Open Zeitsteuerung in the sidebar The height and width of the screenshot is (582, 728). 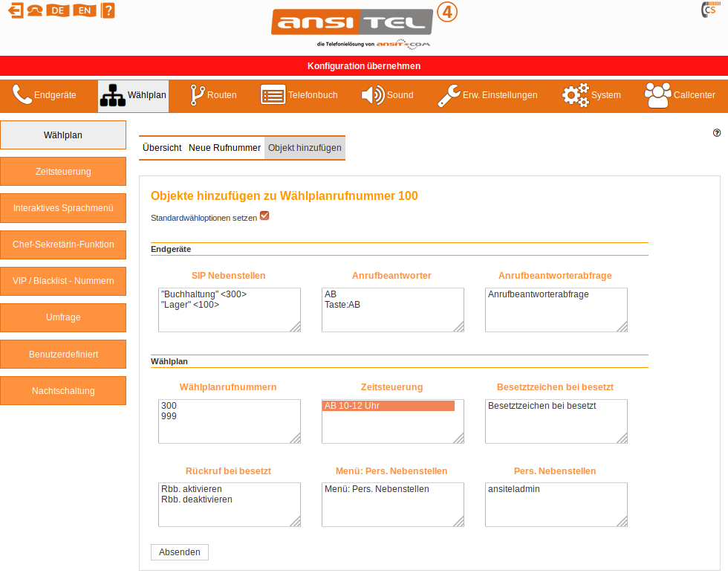[63, 172]
